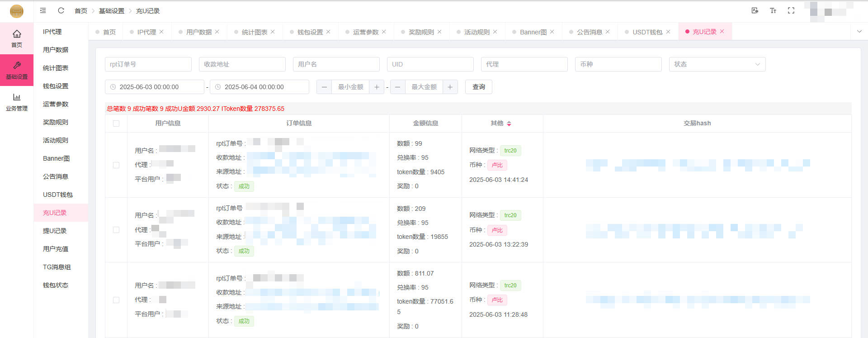
Task: Click the 查询 search button
Action: tap(478, 87)
